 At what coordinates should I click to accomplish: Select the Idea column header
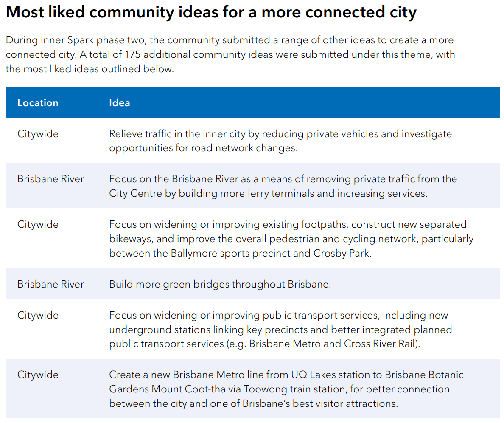[x=119, y=103]
